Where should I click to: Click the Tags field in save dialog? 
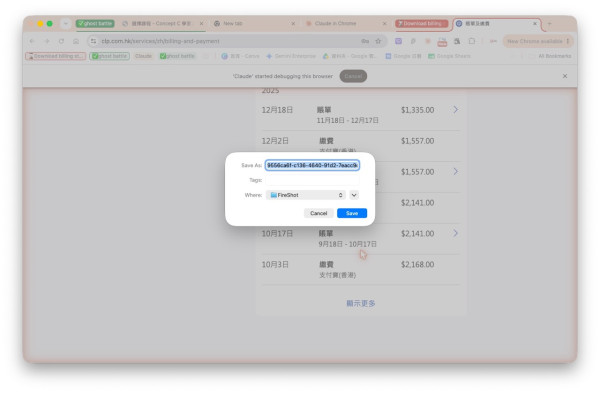(x=312, y=180)
